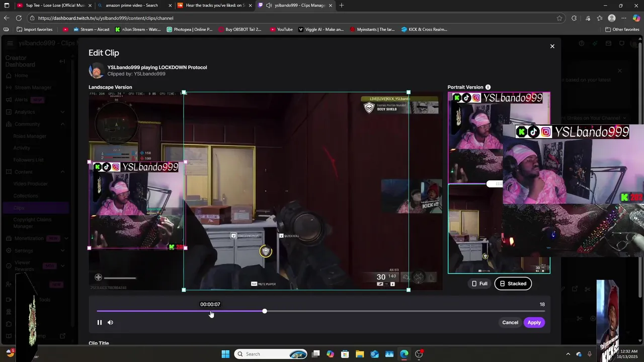Pause the clip playback
This screenshot has height=362, width=644.
coord(100,322)
